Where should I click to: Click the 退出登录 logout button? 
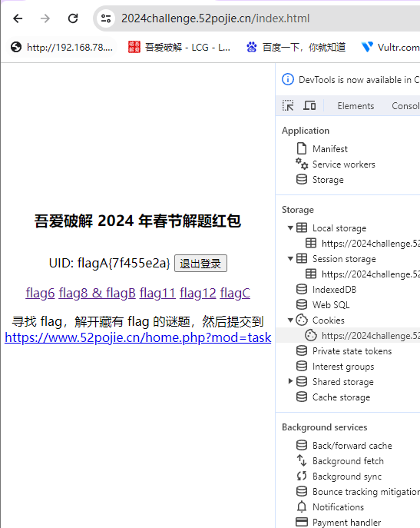coord(200,264)
